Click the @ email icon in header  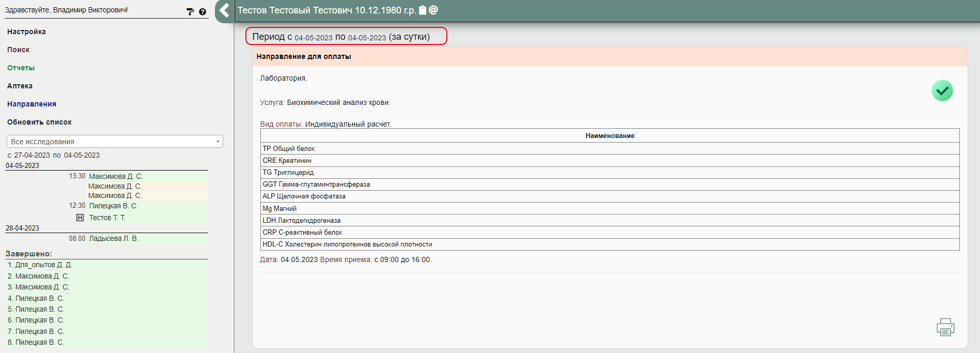[x=433, y=10]
